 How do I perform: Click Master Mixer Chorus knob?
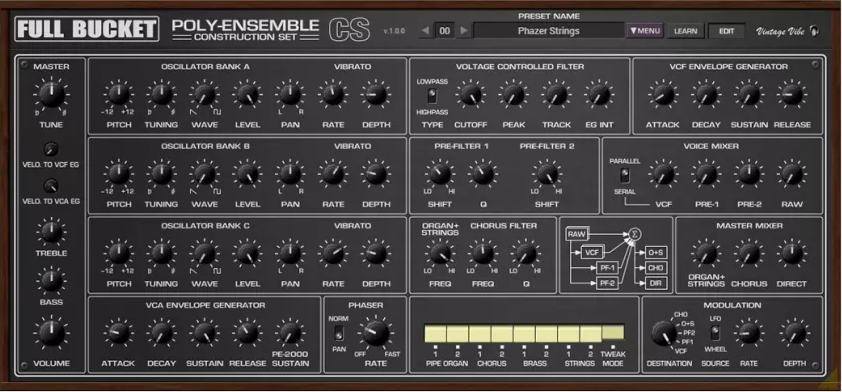tap(749, 253)
